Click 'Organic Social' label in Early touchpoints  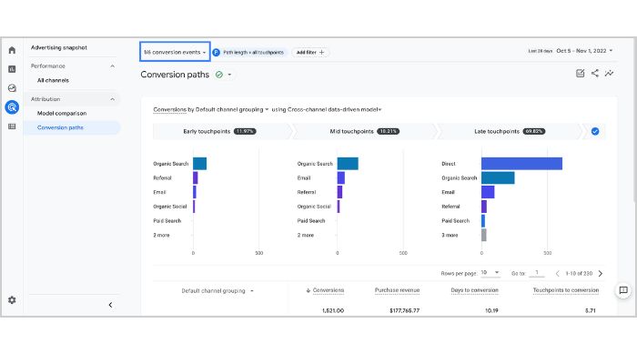(170, 207)
